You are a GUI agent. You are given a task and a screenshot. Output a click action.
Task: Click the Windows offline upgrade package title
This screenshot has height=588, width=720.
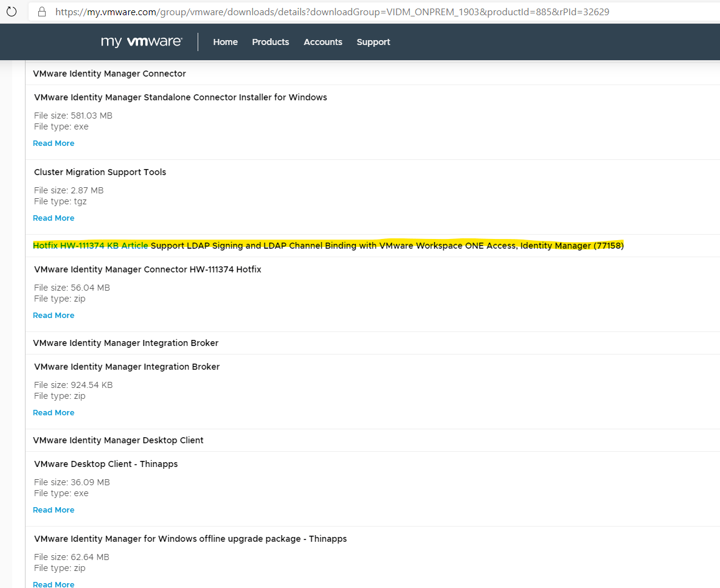190,539
